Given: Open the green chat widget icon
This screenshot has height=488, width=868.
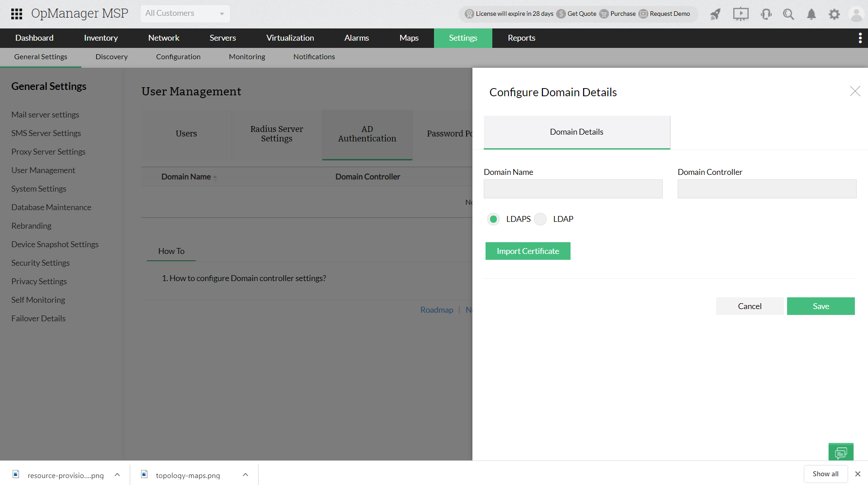Looking at the screenshot, I should coord(841,452).
